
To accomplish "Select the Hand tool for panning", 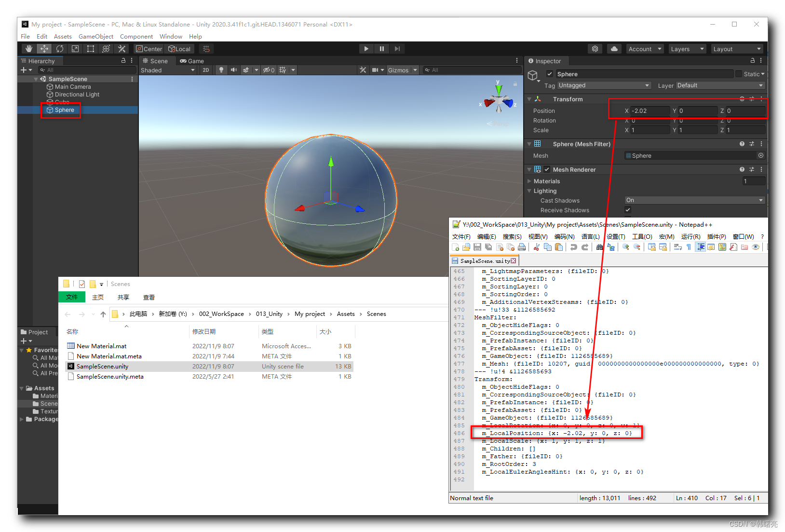I will pos(28,48).
